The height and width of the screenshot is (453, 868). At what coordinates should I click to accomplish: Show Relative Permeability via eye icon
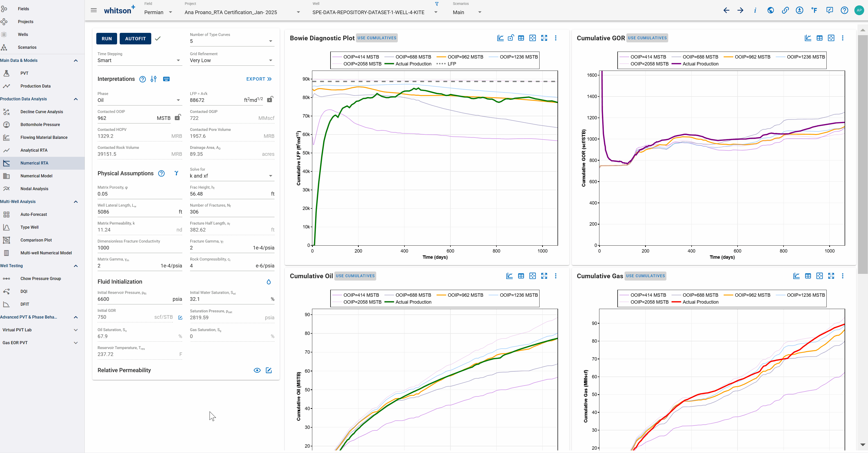tap(257, 370)
